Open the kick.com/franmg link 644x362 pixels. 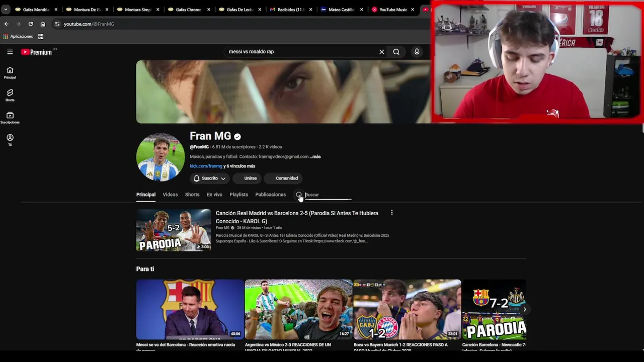click(206, 166)
